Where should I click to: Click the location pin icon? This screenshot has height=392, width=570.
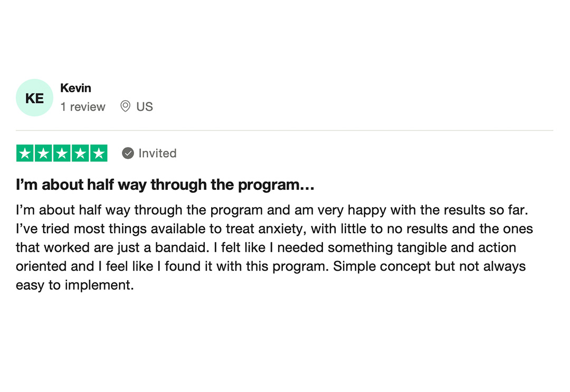click(x=125, y=106)
